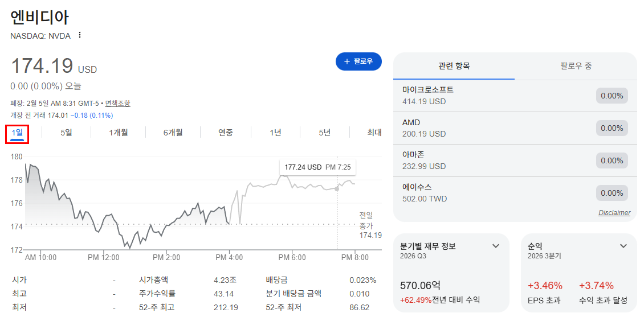Viewport: 644px width, 317px height.
Task: Click the 주가수익률 43.14 value
Action: pyautogui.click(x=224, y=294)
